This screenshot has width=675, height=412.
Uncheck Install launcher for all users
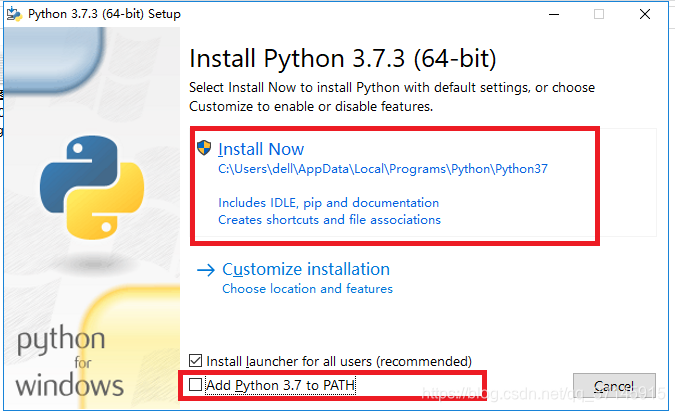tap(195, 360)
